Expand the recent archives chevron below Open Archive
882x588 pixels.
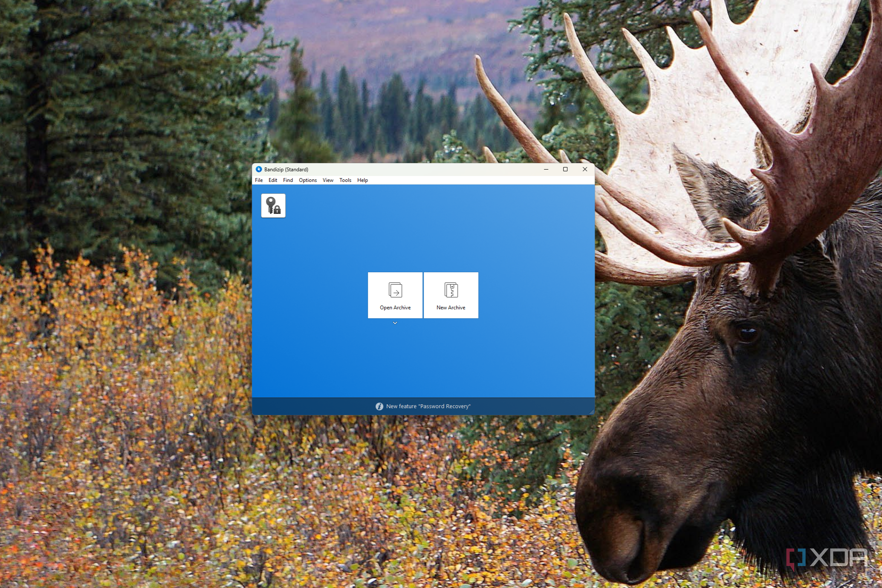pyautogui.click(x=395, y=323)
